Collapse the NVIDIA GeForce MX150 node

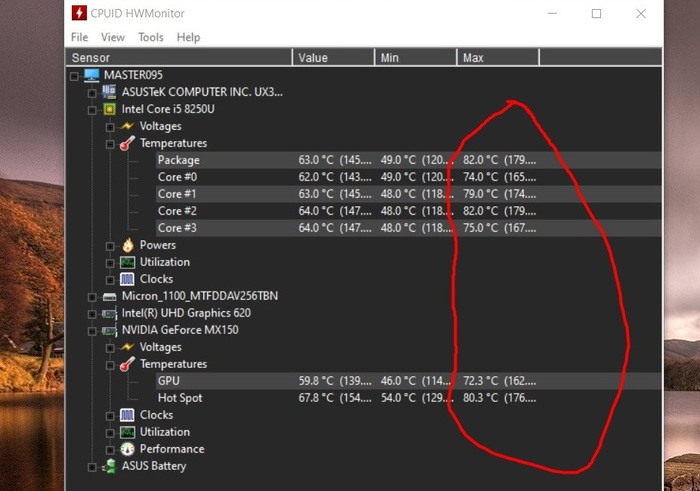92,331
